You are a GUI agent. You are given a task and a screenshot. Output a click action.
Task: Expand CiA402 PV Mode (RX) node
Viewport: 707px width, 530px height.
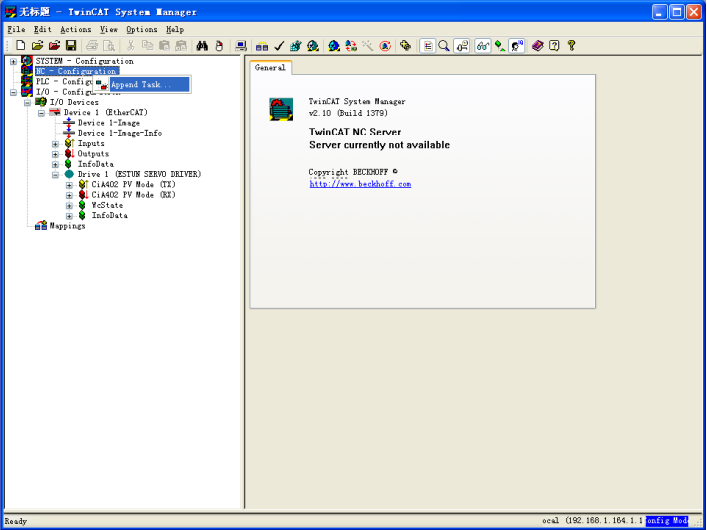pos(69,195)
